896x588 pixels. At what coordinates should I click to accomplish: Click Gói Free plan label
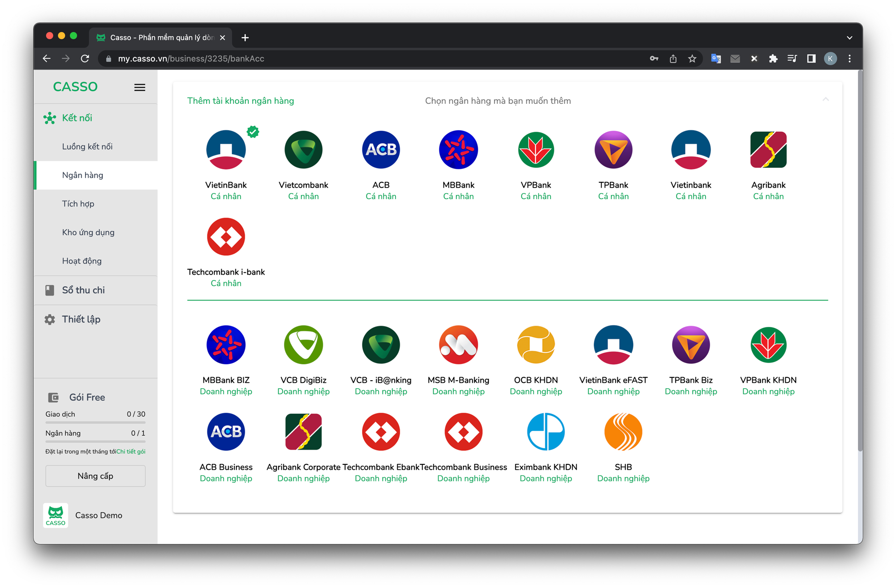87,397
